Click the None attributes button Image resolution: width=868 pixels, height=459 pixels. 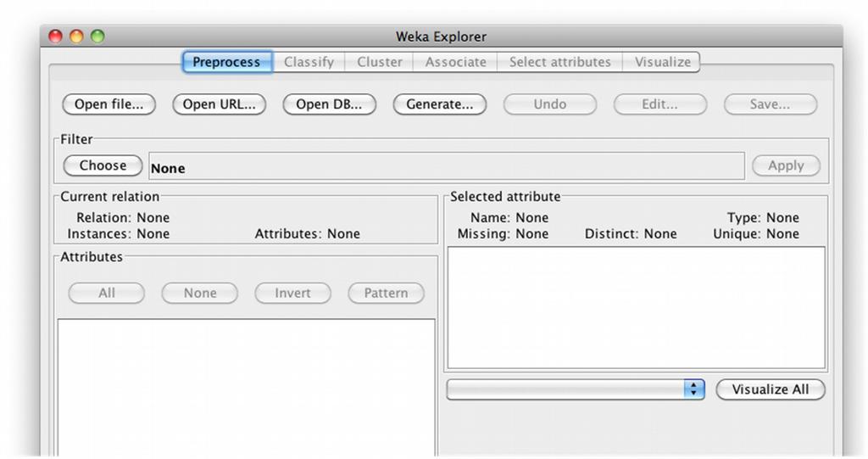click(x=200, y=293)
